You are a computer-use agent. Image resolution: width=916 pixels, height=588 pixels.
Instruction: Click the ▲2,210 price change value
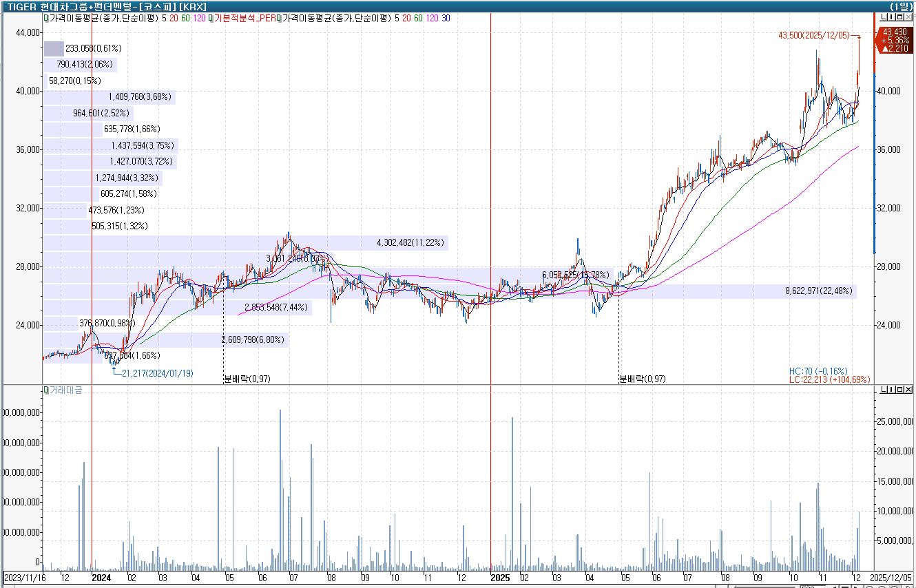coord(895,50)
